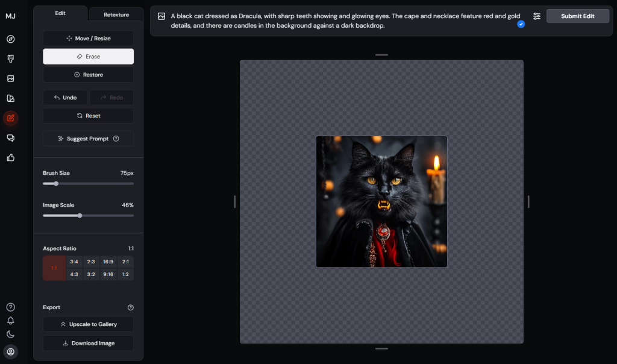Select the Edit tab

click(x=60, y=13)
